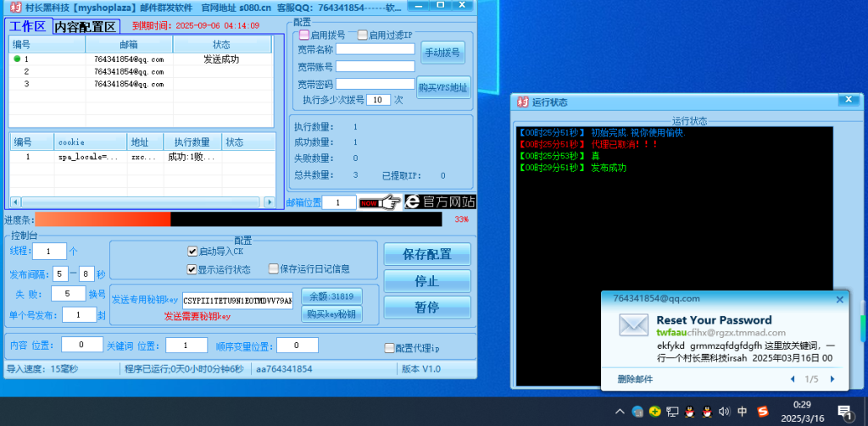
Task: Click the orange 进度条 progress bar
Action: coord(103,219)
